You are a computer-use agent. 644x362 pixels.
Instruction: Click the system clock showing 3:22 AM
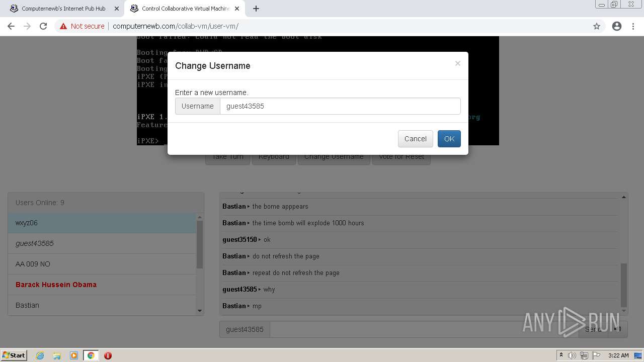(x=618, y=355)
